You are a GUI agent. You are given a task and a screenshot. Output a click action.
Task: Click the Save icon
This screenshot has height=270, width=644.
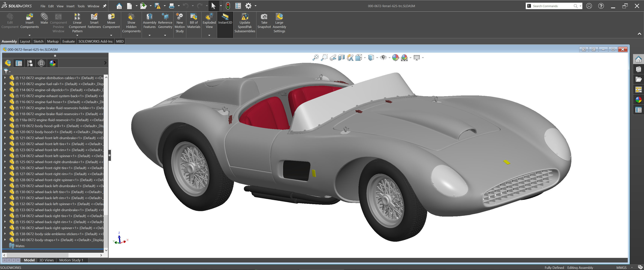pyautogui.click(x=157, y=6)
